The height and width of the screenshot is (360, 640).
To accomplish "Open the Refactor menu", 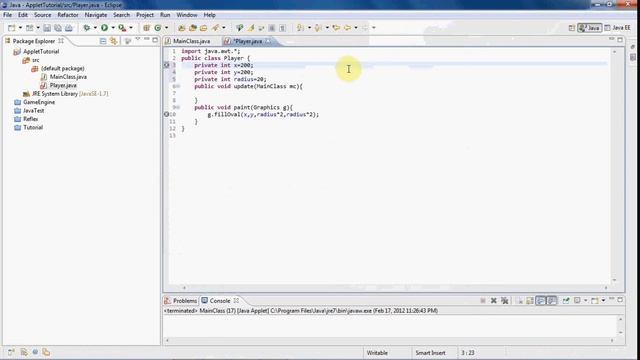I will [68, 15].
